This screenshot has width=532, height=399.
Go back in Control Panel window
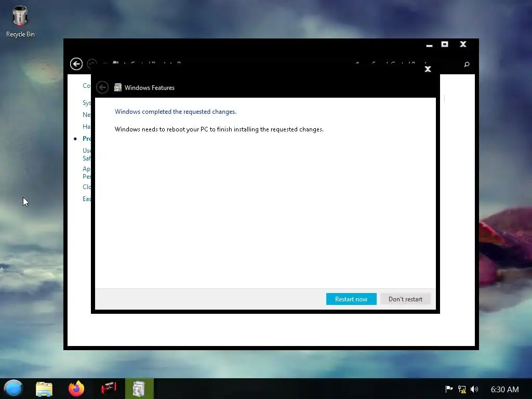click(x=76, y=64)
